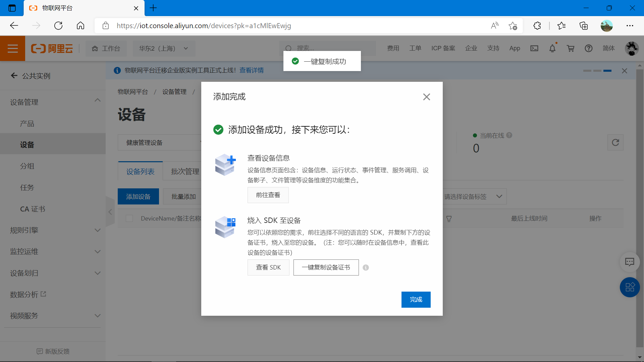Open 数据分析 external link
644x362 pixels.
28,295
